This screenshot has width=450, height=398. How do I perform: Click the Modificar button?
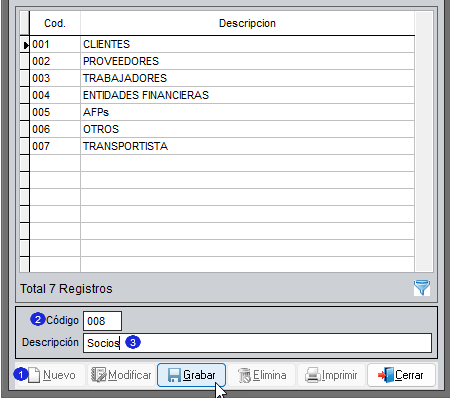(121, 375)
